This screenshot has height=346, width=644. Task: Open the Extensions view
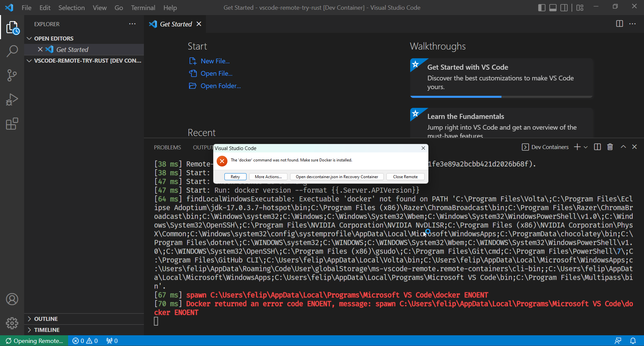coord(12,124)
